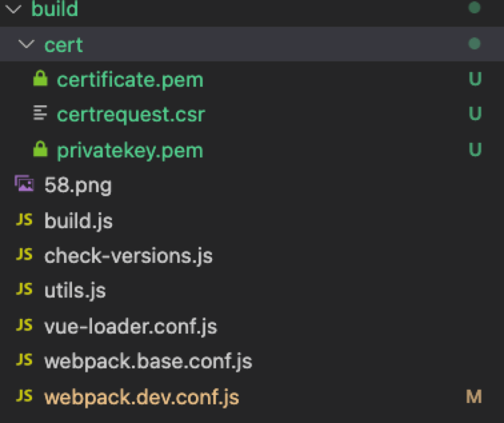Click the U untracked badge on certificate.pem
Image resolution: width=504 pixels, height=423 pixels.
475,79
